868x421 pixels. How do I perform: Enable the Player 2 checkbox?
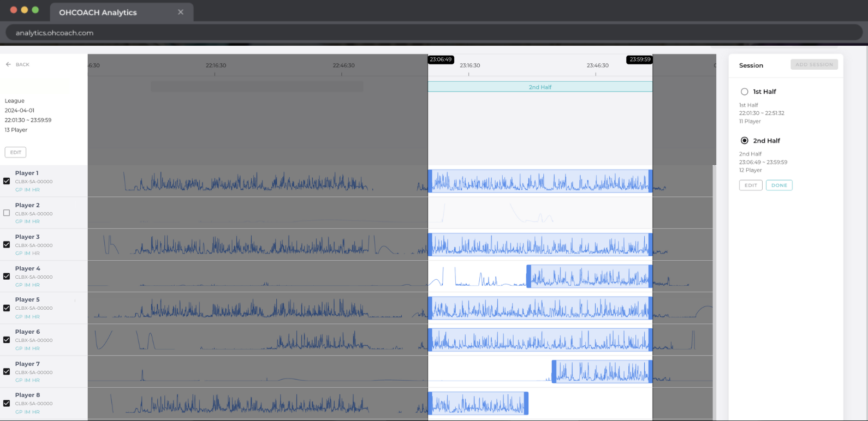[7, 213]
